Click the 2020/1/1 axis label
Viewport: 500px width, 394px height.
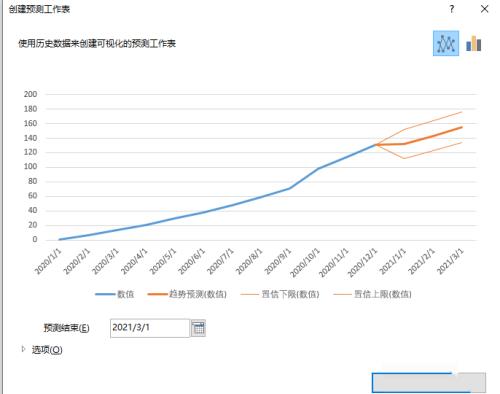point(49,262)
